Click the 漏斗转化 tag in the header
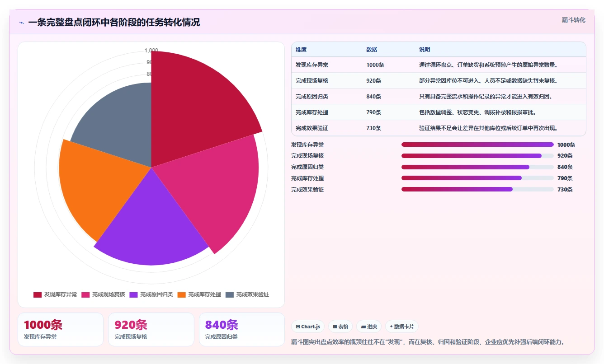The image size is (604, 364). point(573,20)
